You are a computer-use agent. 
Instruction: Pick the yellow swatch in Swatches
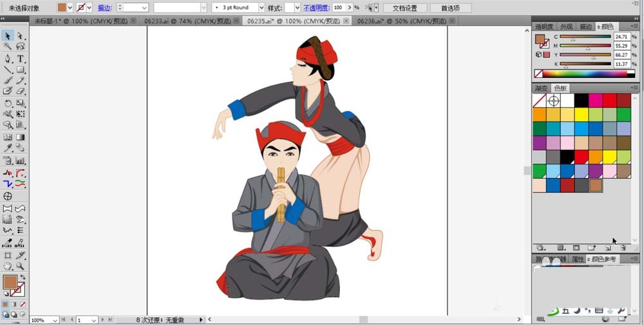(581, 114)
